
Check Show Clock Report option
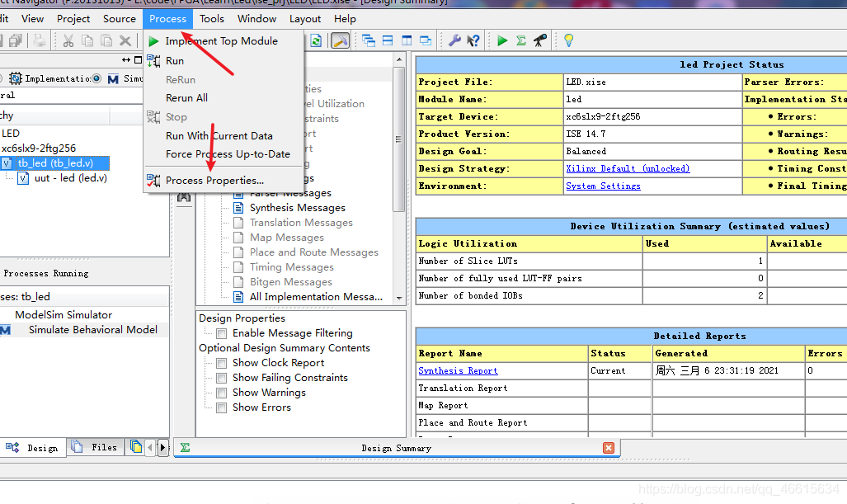[x=222, y=363]
